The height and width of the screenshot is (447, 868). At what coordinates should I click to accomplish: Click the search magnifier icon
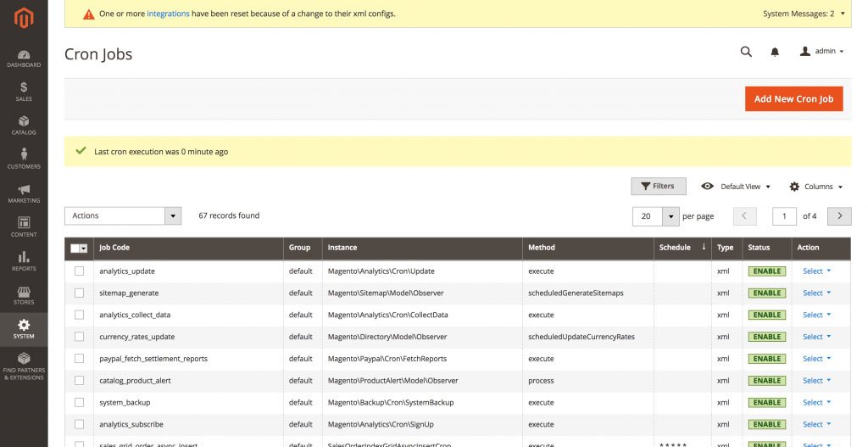[x=746, y=52]
